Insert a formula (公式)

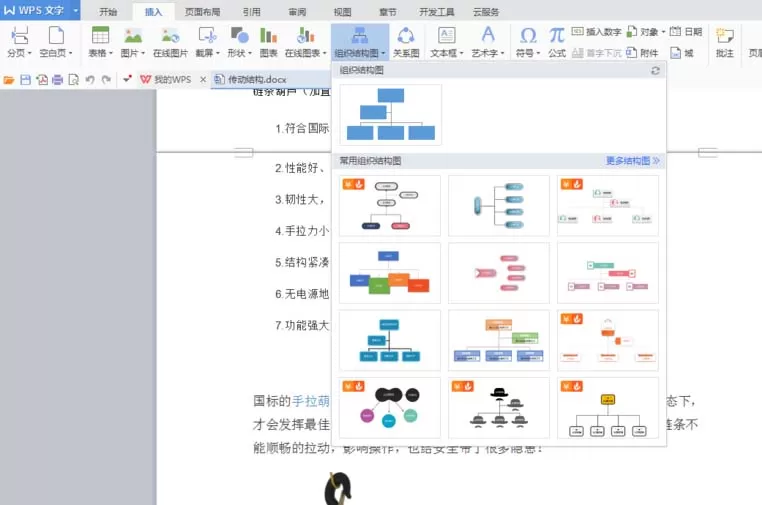(x=557, y=42)
